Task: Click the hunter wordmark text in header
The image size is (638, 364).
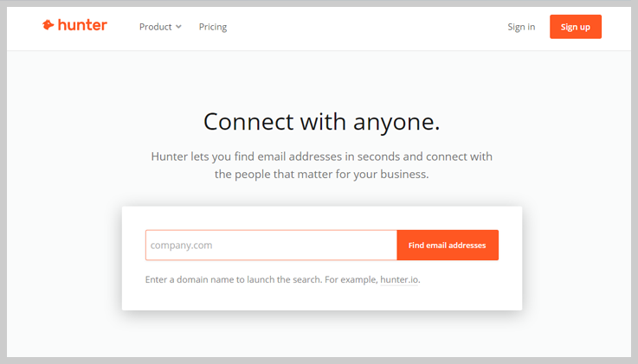Action: 82,25
